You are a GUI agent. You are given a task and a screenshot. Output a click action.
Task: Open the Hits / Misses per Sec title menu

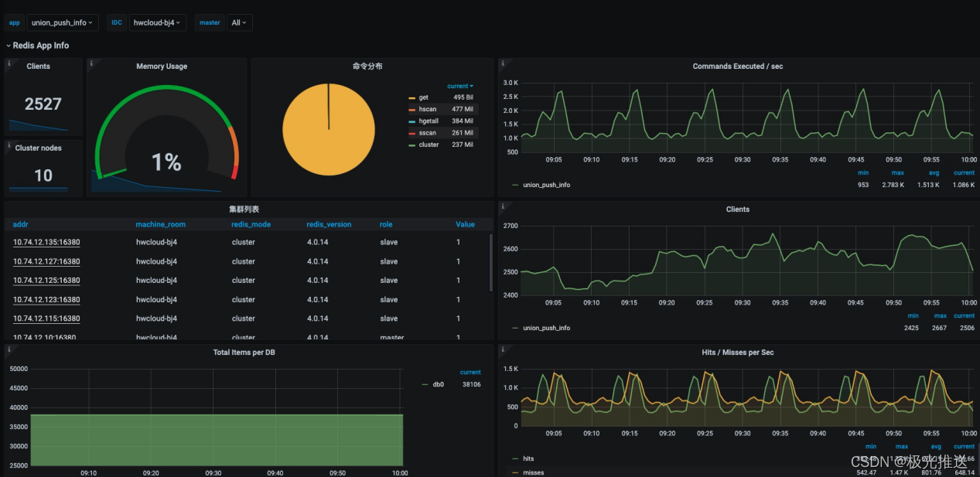pos(737,353)
